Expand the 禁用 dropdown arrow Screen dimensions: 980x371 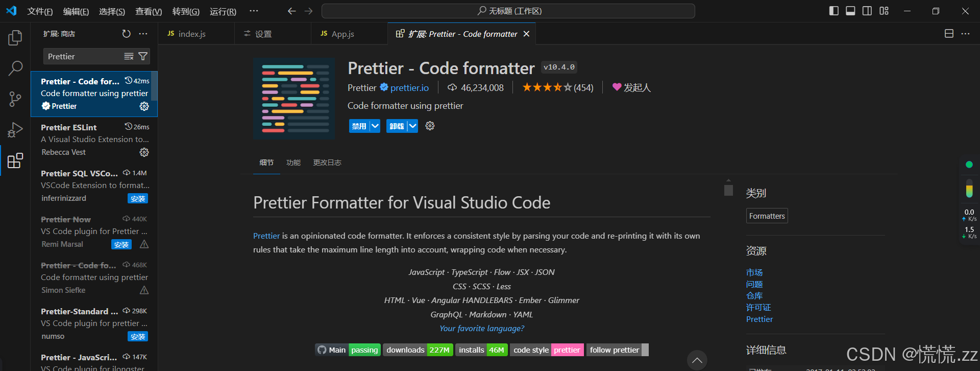coord(375,126)
